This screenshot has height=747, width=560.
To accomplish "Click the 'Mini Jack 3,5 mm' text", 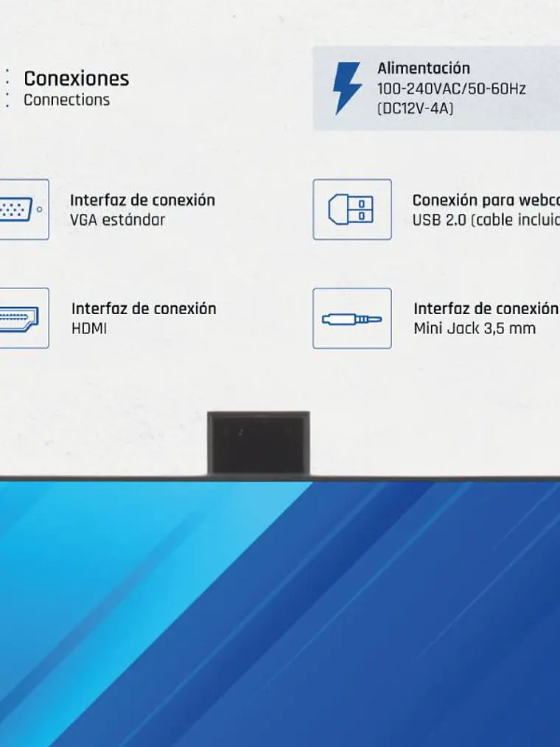I will (x=475, y=329).
